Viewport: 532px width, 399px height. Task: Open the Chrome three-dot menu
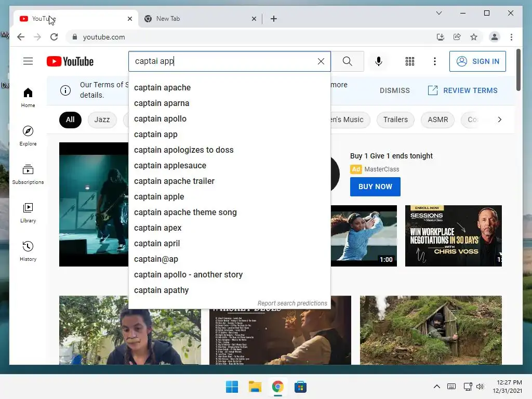coord(511,37)
